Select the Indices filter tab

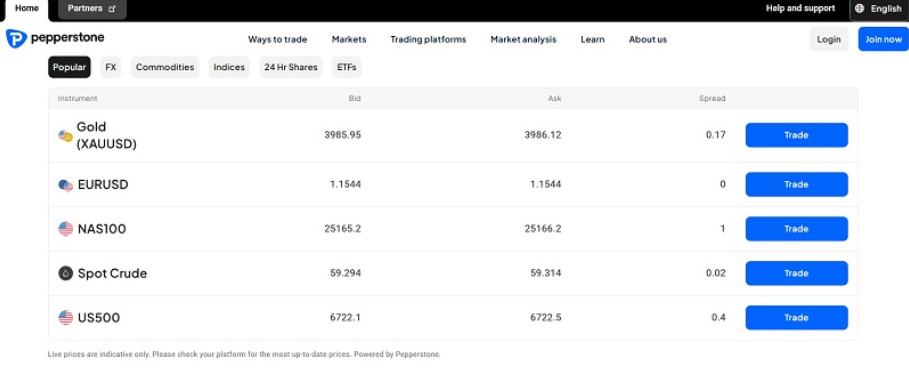coord(229,67)
